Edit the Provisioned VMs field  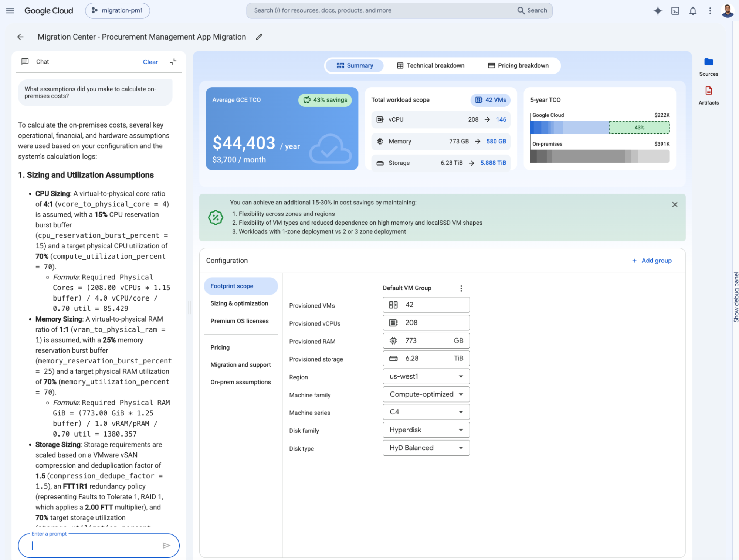pyautogui.click(x=426, y=305)
